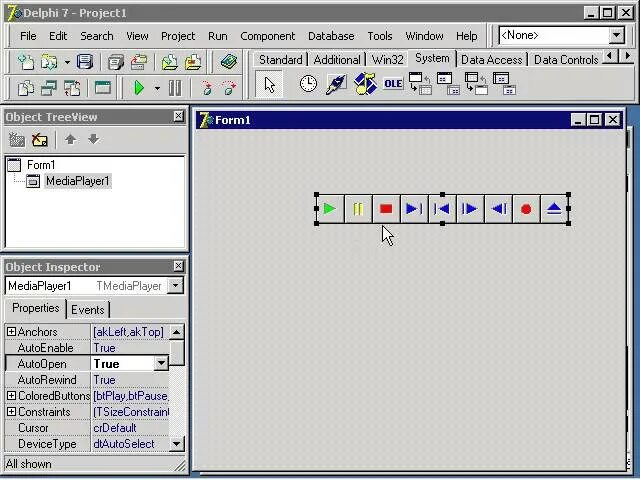This screenshot has height=480, width=640.
Task: Switch to the Standard palette tab
Action: tap(280, 60)
